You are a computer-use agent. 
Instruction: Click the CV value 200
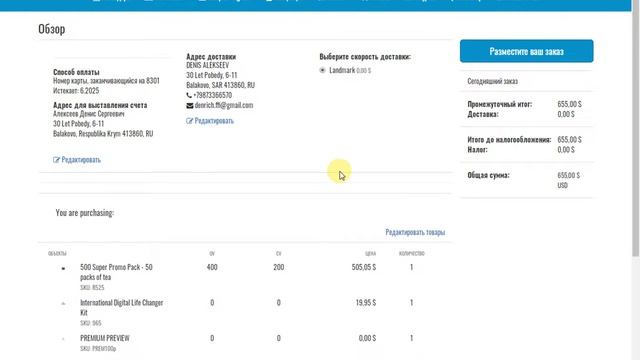[x=279, y=267]
